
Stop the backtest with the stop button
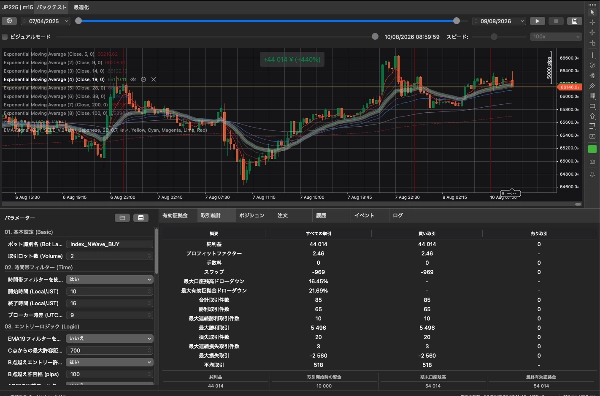[x=556, y=21]
